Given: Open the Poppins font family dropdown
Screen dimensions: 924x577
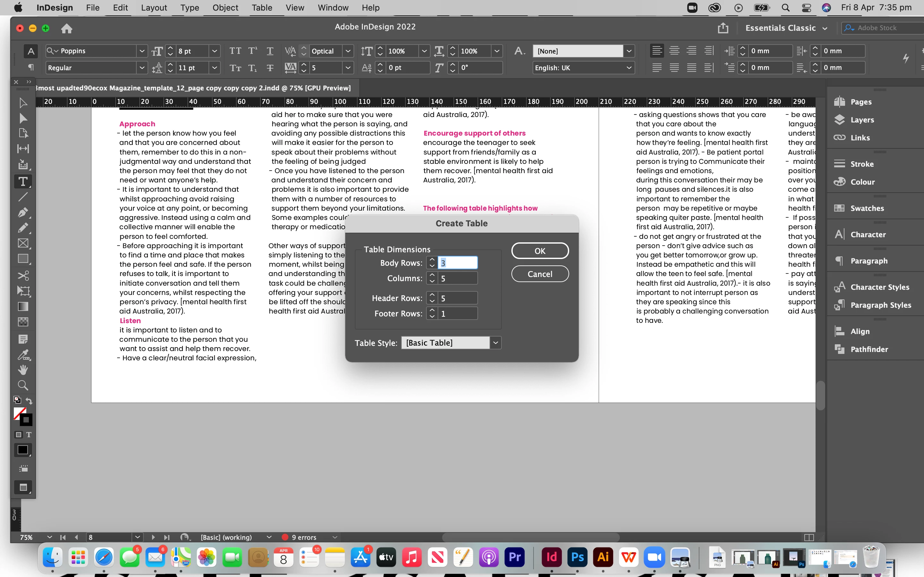Looking at the screenshot, I should [142, 51].
